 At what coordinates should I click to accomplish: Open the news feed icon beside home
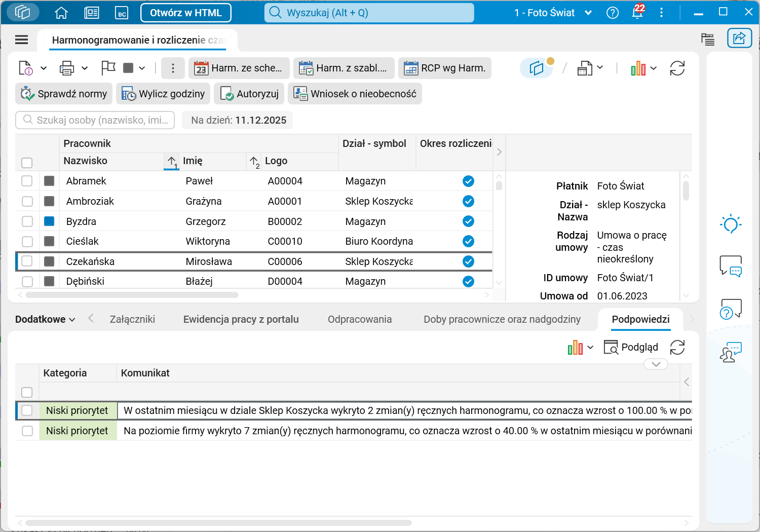coord(92,13)
